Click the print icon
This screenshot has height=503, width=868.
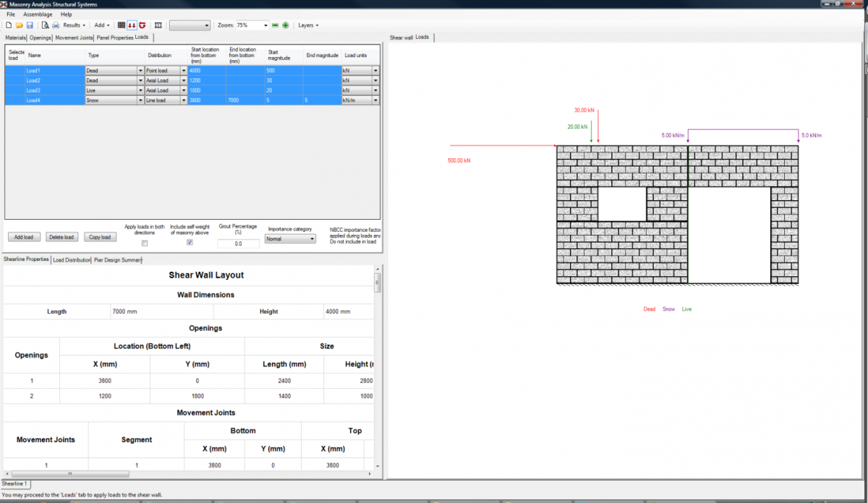pos(54,25)
